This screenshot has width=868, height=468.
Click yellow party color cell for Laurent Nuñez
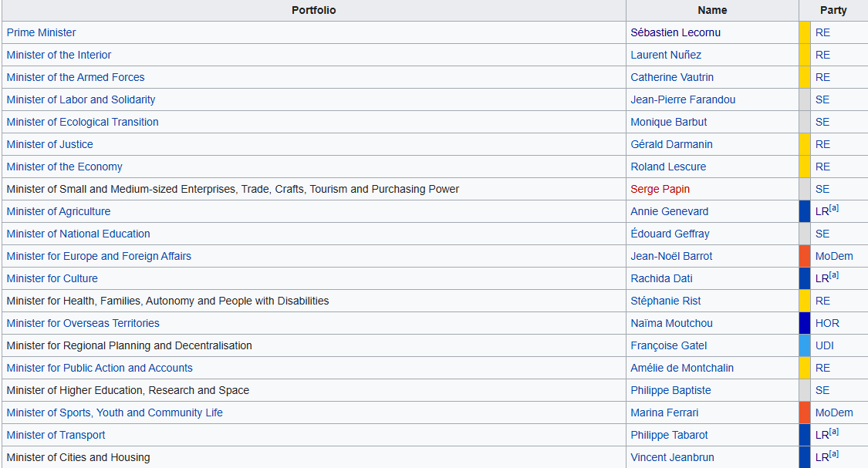pyautogui.click(x=804, y=55)
